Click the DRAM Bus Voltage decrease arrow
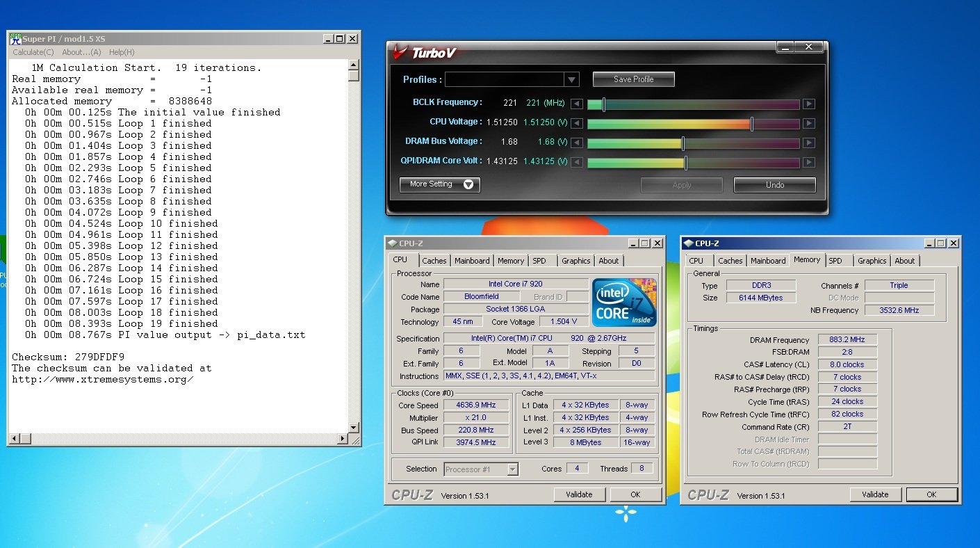 click(x=576, y=143)
